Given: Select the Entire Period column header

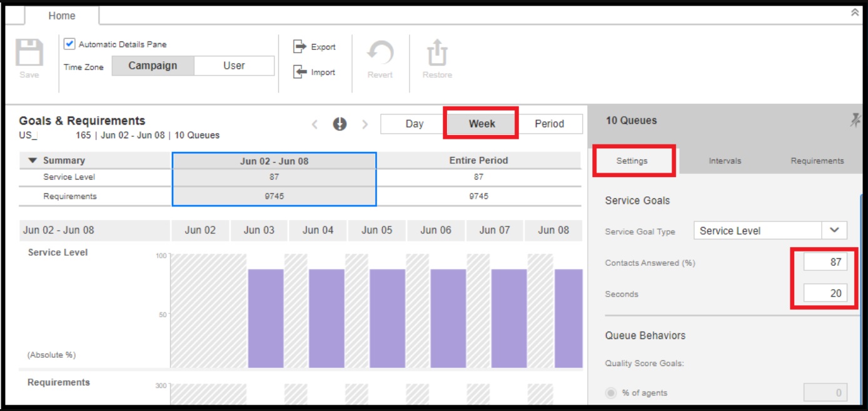Looking at the screenshot, I should coord(478,161).
